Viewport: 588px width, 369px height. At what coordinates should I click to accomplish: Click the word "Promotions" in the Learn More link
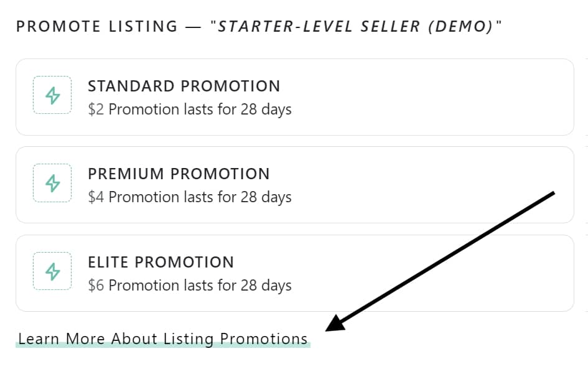[264, 339]
